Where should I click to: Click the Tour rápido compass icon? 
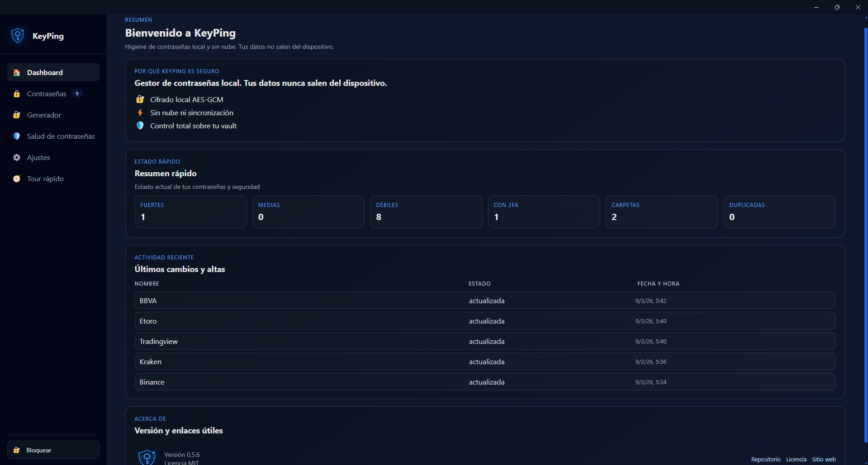pos(16,178)
